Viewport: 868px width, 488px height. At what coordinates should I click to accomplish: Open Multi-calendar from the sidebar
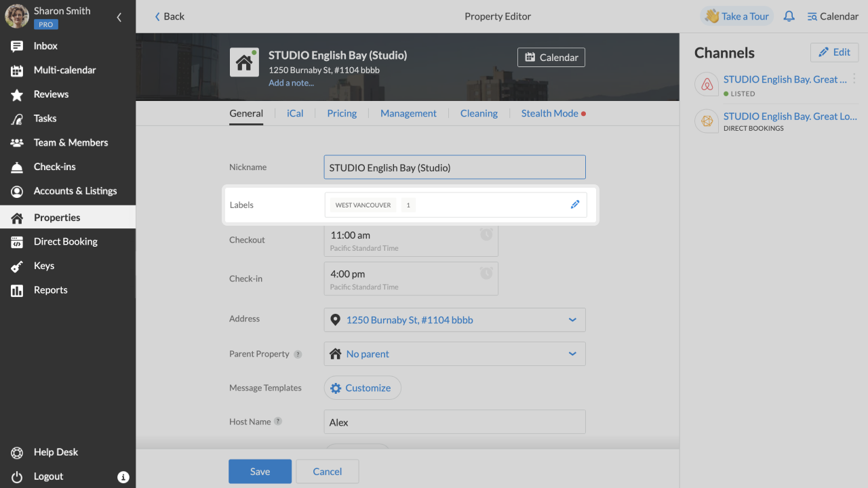[64, 70]
